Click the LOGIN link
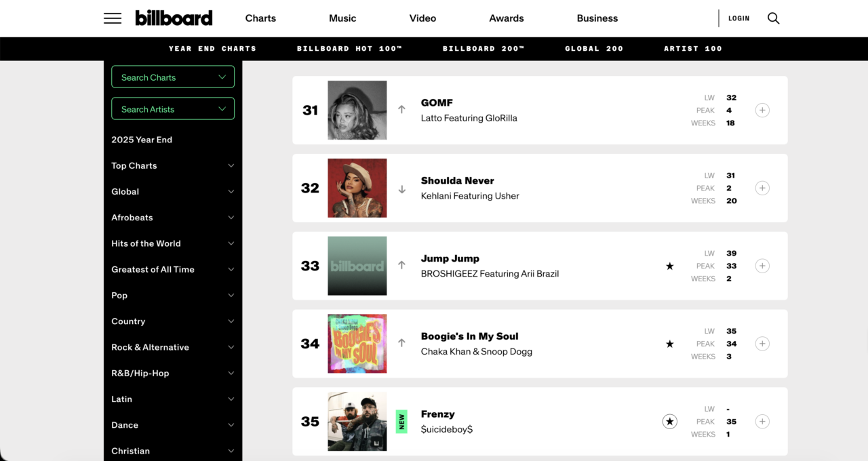 (739, 18)
